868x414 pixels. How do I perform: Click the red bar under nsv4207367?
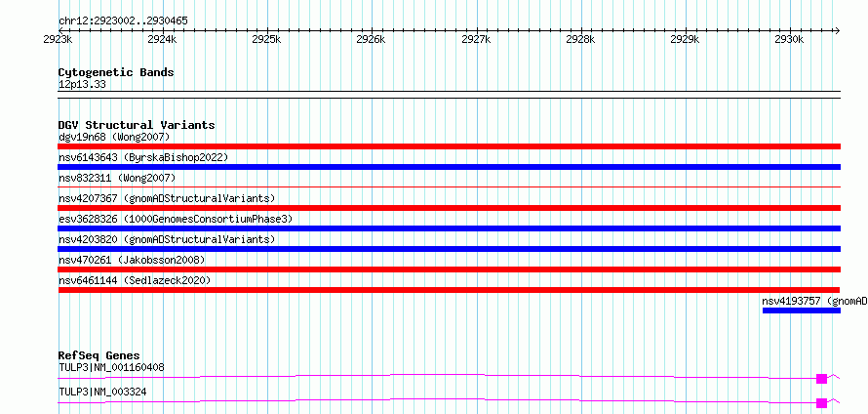[x=449, y=208]
